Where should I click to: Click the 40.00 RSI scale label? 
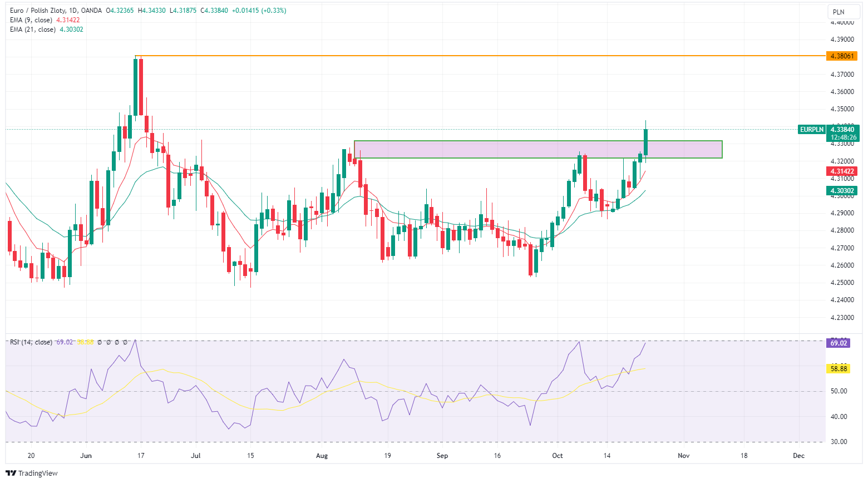[839, 417]
